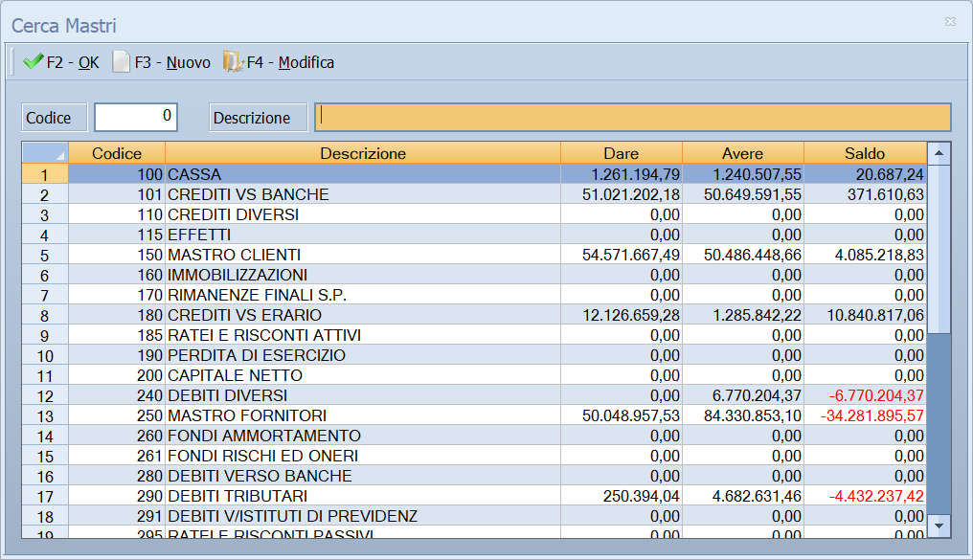Select the RATEI E RISCONTI ATTIVI row
The width and height of the screenshot is (973, 560).
(x=474, y=335)
